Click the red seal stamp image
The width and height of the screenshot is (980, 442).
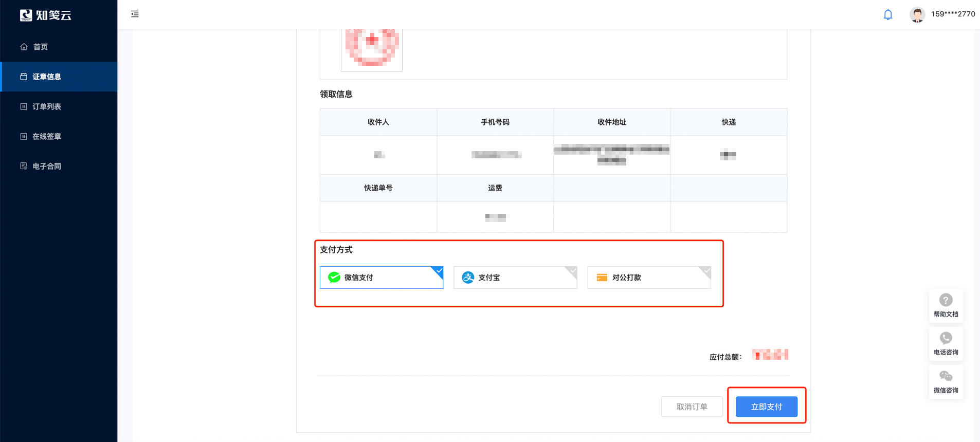click(x=372, y=48)
